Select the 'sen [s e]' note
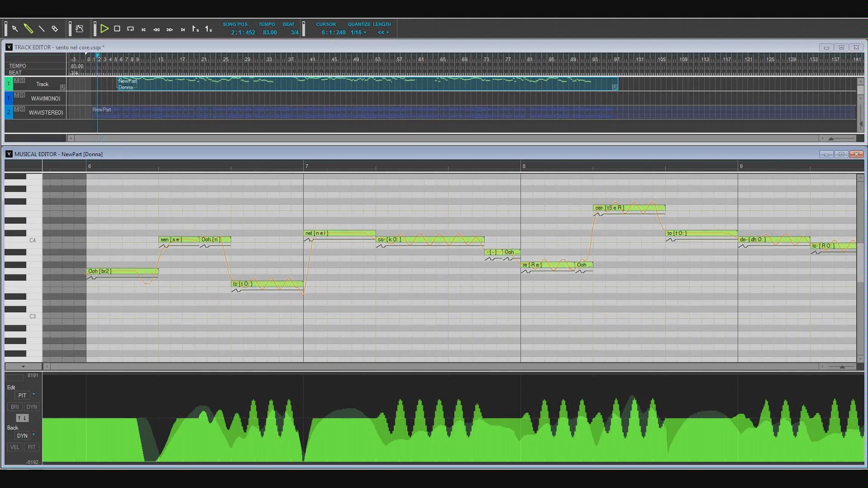Viewport: 868px width, 488px height. pyautogui.click(x=179, y=240)
